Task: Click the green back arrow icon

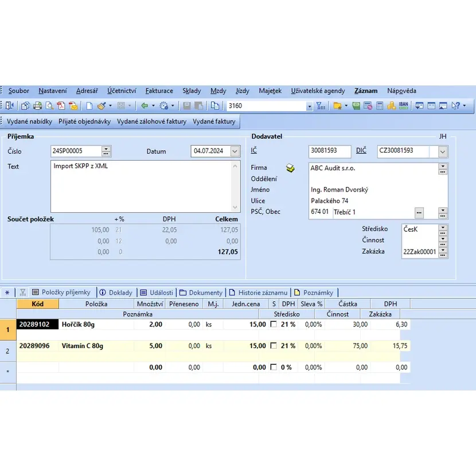Action: 145,106
